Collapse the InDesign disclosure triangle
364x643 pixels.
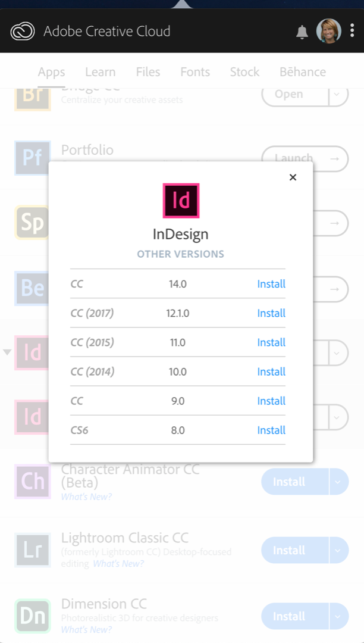(7, 352)
